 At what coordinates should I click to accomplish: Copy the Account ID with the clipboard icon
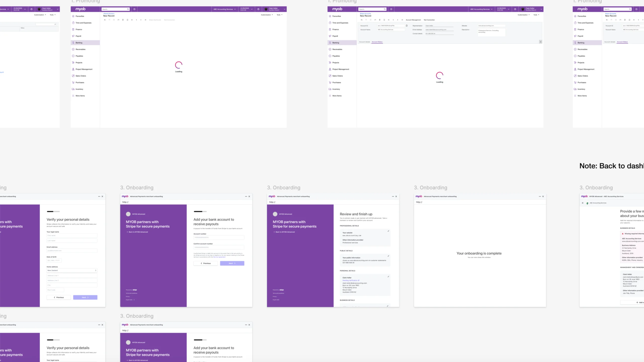[407, 26]
